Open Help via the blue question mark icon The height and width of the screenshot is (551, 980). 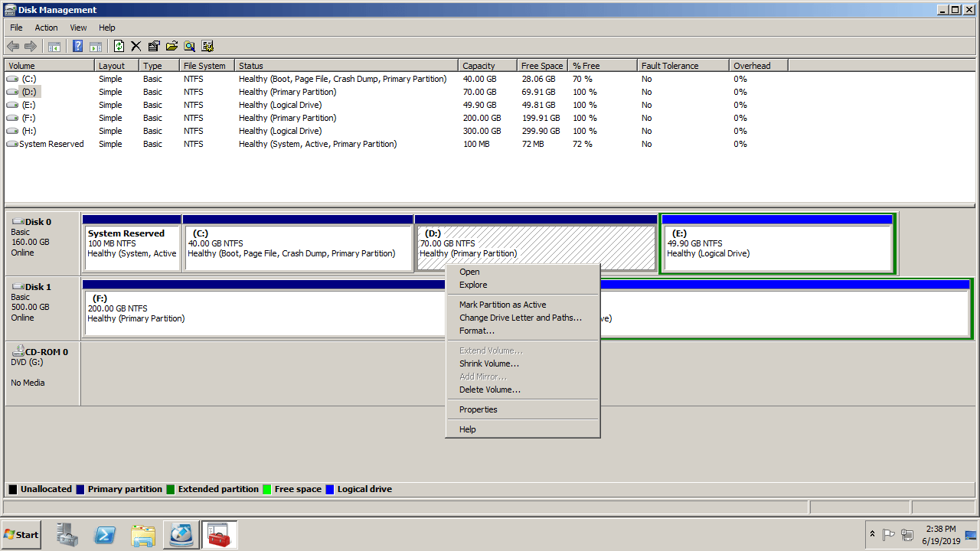[x=77, y=46]
